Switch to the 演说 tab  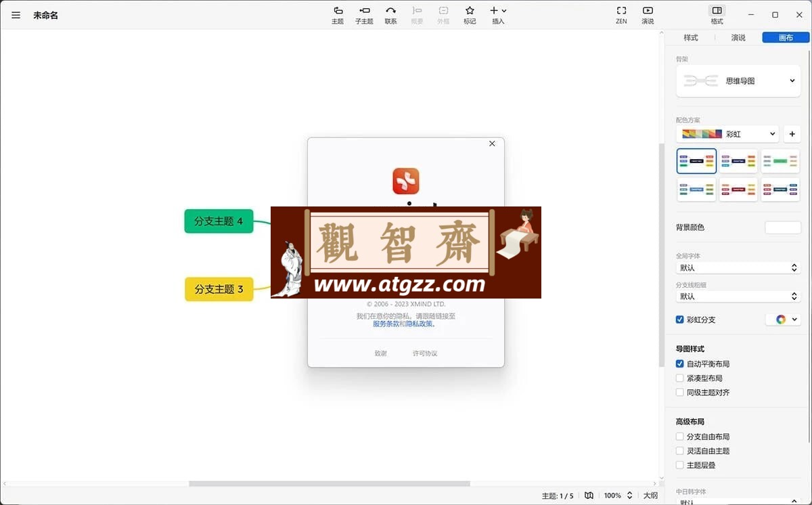[x=738, y=38]
